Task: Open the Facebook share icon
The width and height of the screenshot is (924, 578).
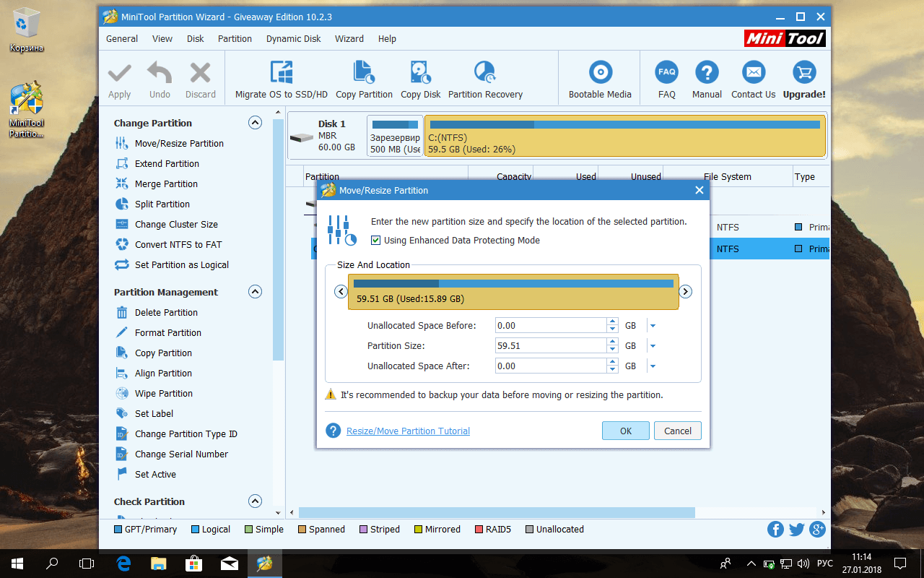Action: point(775,530)
